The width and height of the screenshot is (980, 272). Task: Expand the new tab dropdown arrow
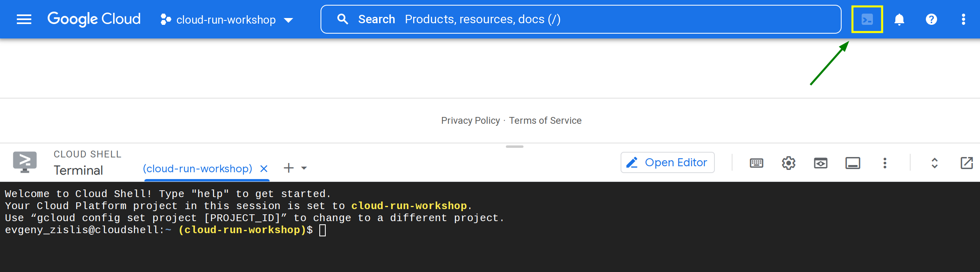pyautogui.click(x=304, y=168)
